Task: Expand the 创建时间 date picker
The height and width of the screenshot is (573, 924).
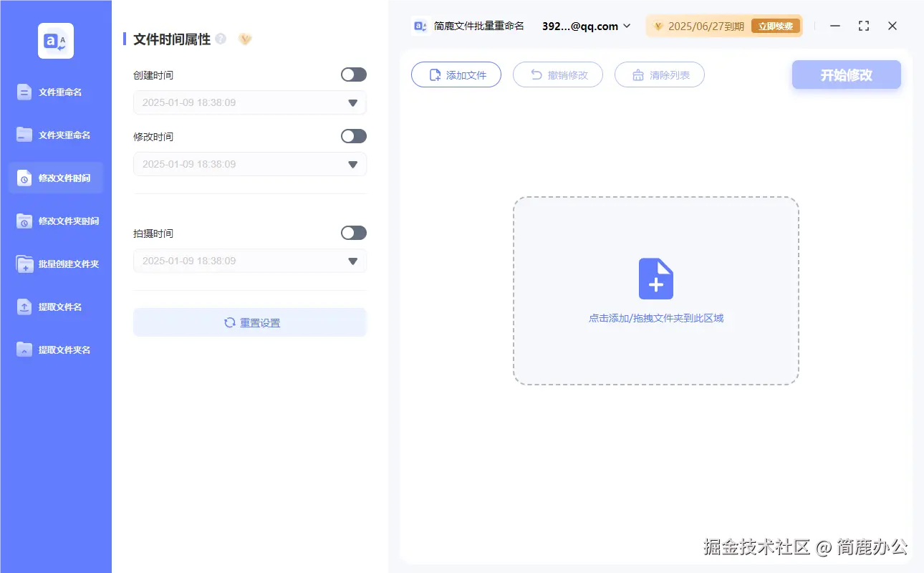Action: [352, 102]
